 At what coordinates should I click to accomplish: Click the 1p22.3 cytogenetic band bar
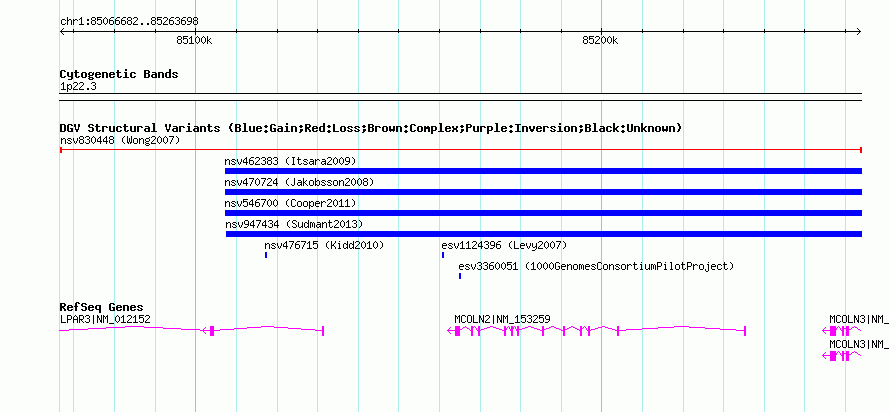461,97
